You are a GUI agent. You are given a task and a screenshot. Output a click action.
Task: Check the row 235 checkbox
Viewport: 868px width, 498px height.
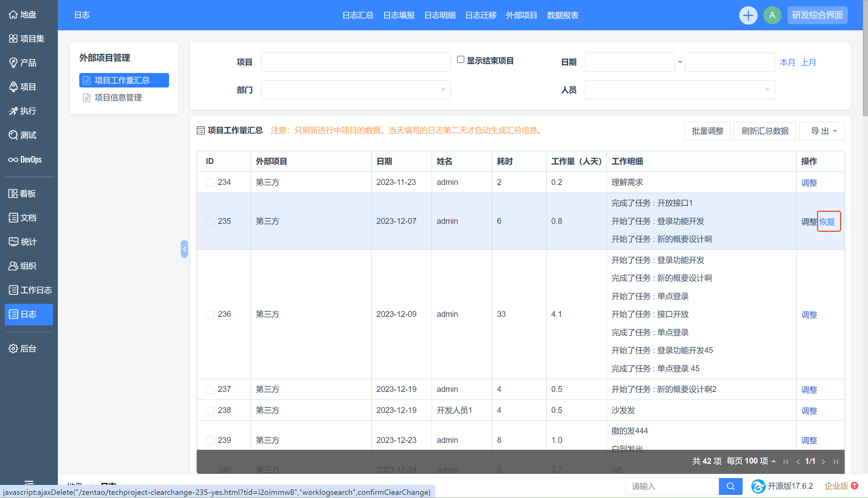coord(210,221)
